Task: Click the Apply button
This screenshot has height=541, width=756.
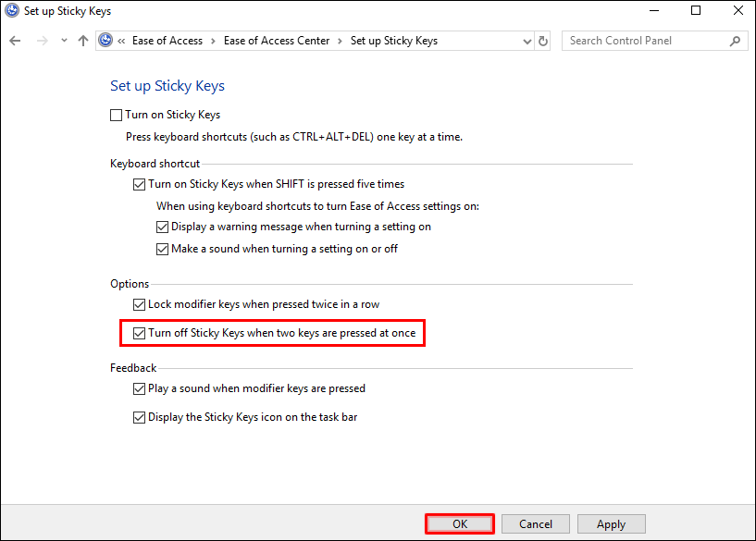Action: click(611, 523)
